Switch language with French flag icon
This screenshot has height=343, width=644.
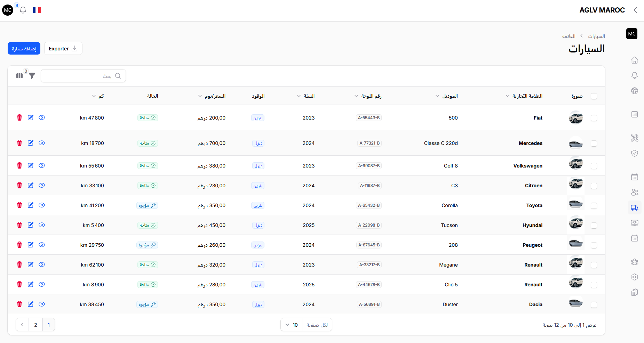(x=37, y=10)
